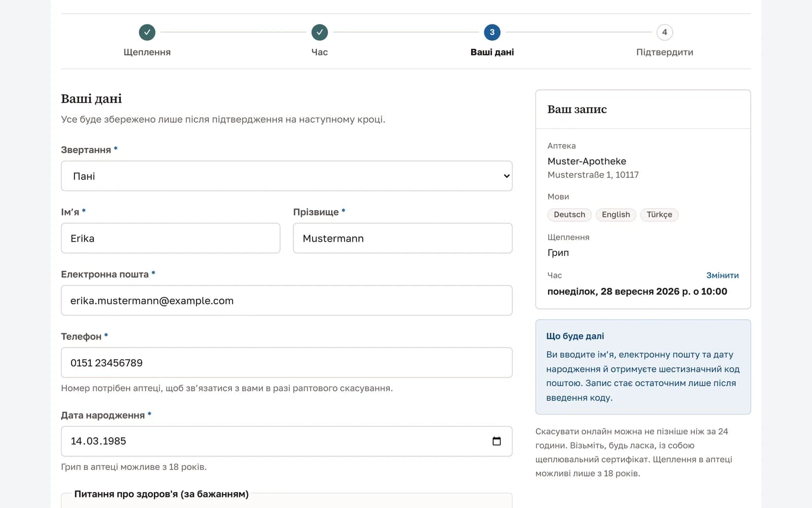
Task: Click the Що буде далі heading
Action: click(575, 336)
